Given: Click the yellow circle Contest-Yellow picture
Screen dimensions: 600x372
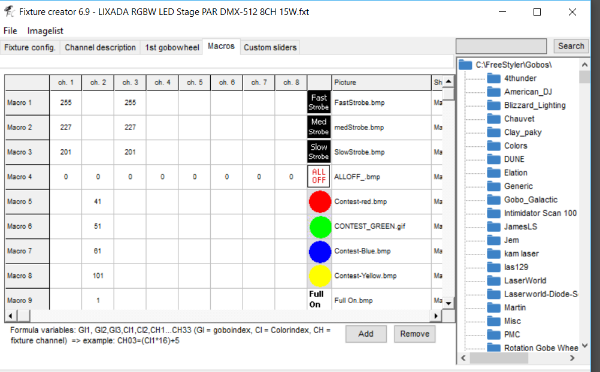Looking at the screenshot, I should click(x=320, y=276).
